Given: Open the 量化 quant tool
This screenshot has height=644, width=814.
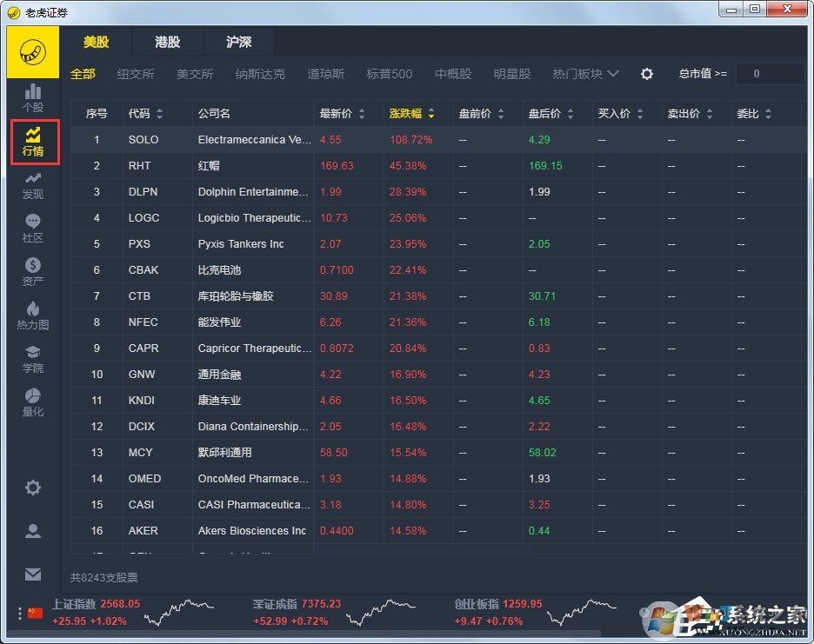Looking at the screenshot, I should [x=33, y=402].
